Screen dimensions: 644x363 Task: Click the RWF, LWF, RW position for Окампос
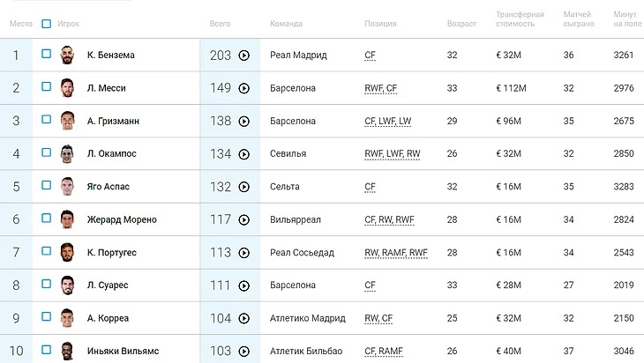pyautogui.click(x=392, y=154)
